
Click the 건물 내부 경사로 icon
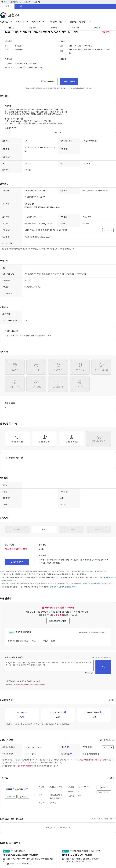pos(98,439)
